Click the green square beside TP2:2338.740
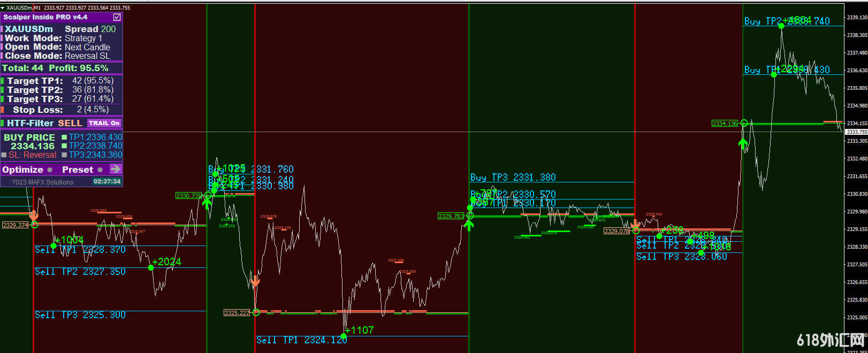Viewport: 868px width, 353px height. point(64,145)
